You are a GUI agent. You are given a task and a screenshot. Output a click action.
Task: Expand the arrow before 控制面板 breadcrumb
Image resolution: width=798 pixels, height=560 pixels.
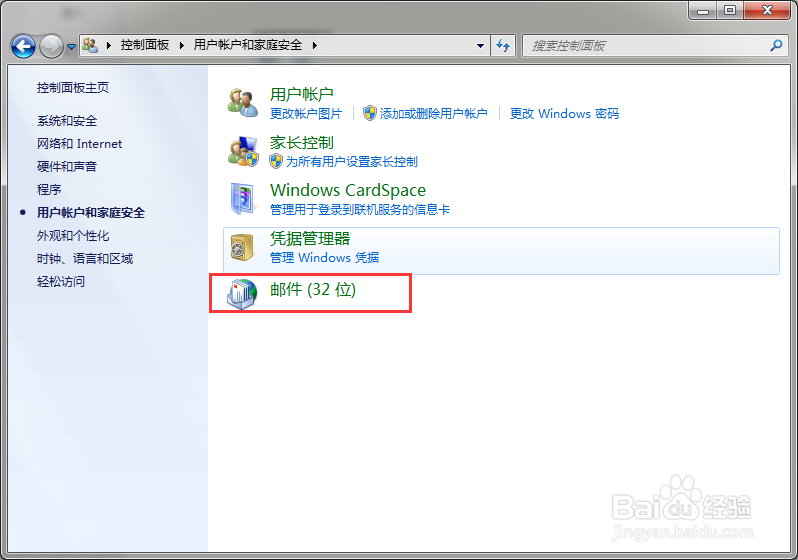[108, 45]
